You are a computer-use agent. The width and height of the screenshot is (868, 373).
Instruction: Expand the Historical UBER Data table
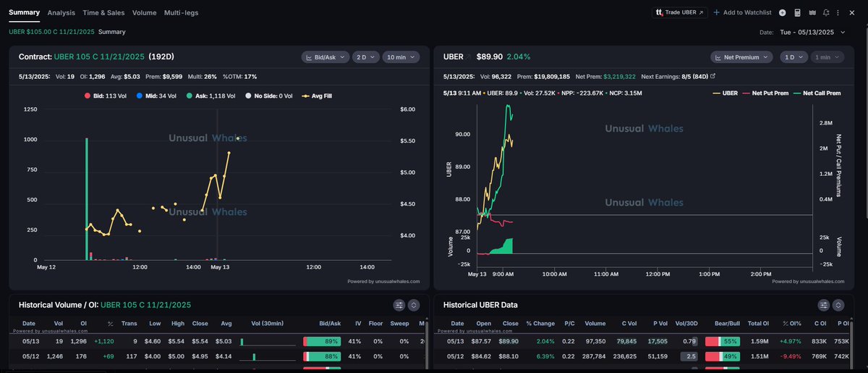click(838, 305)
